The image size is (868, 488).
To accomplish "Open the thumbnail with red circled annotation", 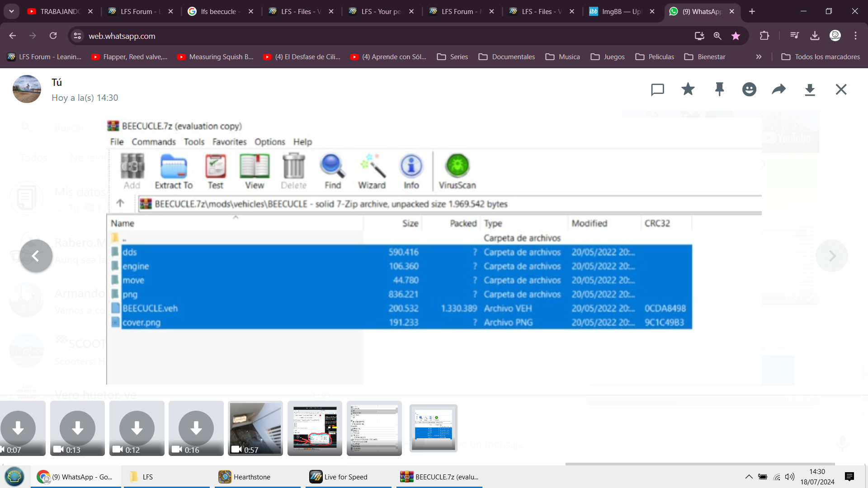I will 315,428.
